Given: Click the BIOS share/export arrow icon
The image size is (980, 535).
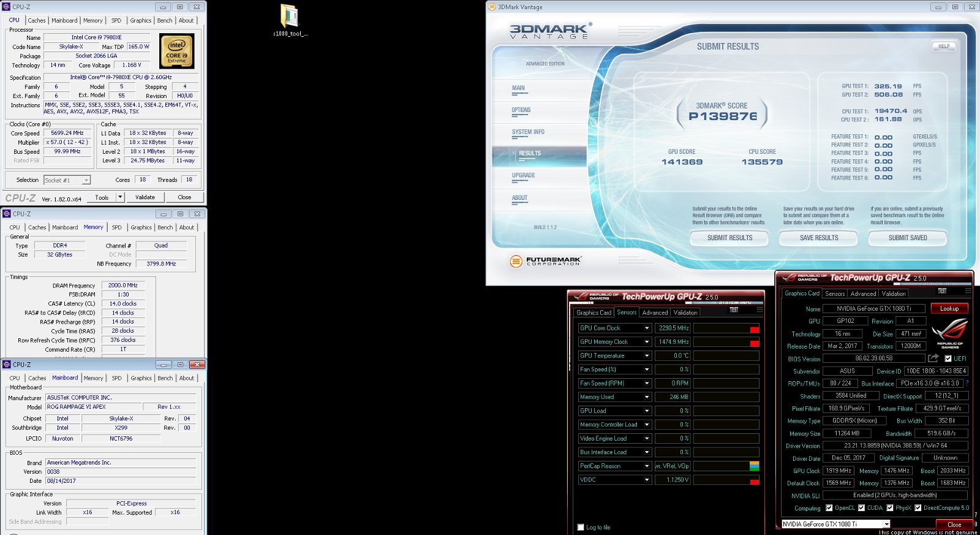Looking at the screenshot, I should pyautogui.click(x=933, y=358).
